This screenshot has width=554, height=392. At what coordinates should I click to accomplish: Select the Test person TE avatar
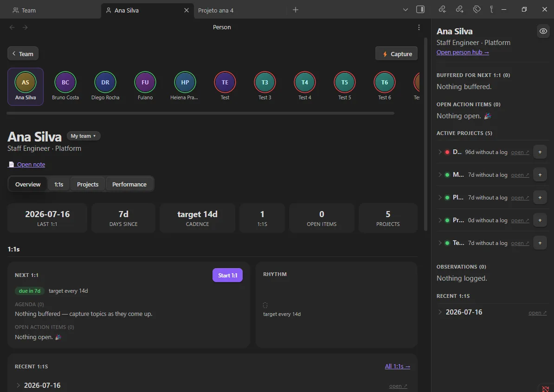pos(225,82)
